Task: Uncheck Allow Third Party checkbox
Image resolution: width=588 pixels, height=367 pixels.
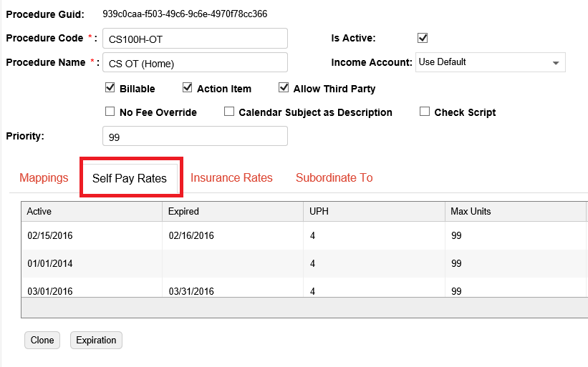Action: tap(284, 87)
